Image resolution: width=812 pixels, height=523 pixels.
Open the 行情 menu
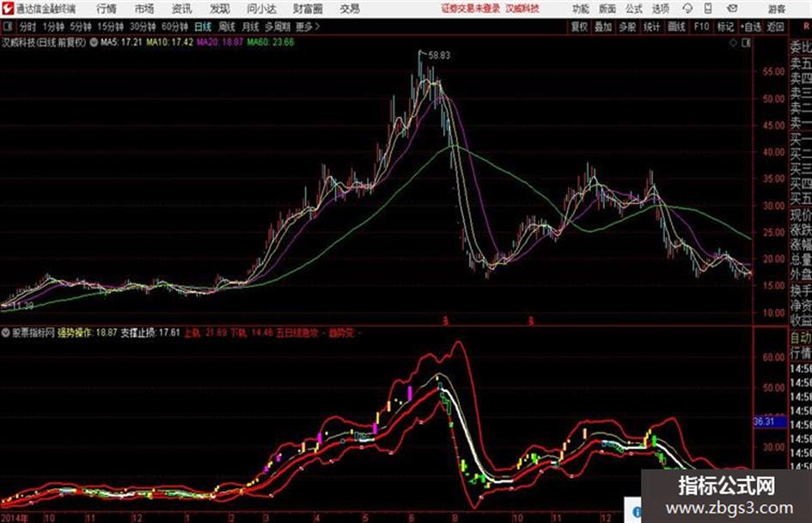107,9
